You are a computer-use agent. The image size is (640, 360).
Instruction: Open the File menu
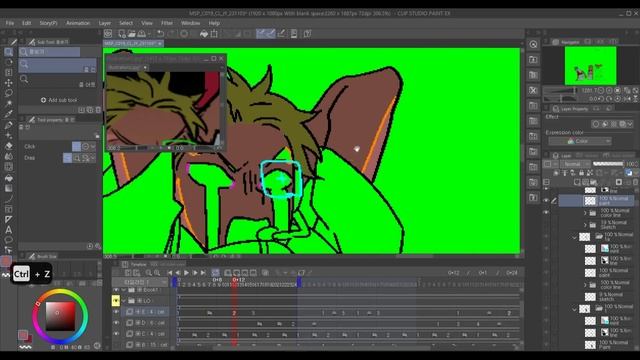[10, 23]
